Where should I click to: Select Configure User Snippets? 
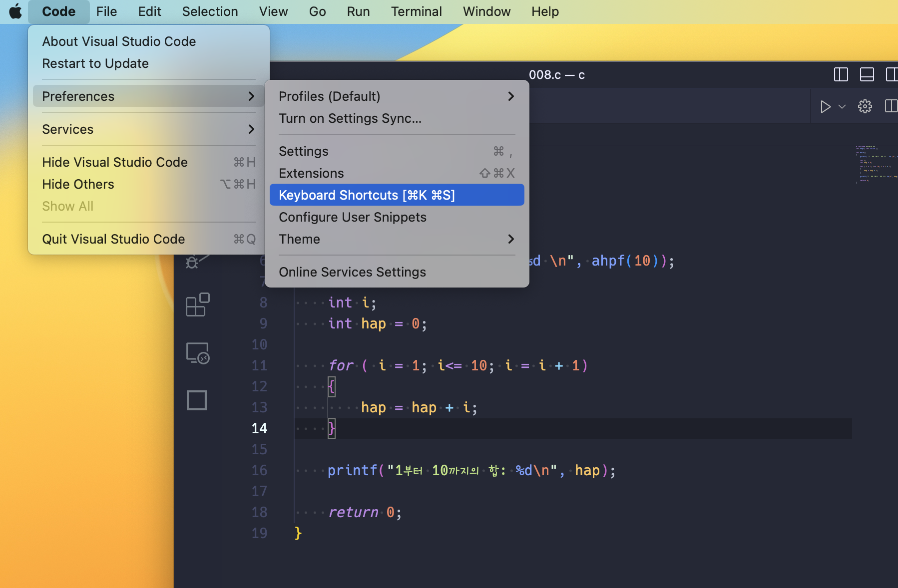tap(397, 217)
